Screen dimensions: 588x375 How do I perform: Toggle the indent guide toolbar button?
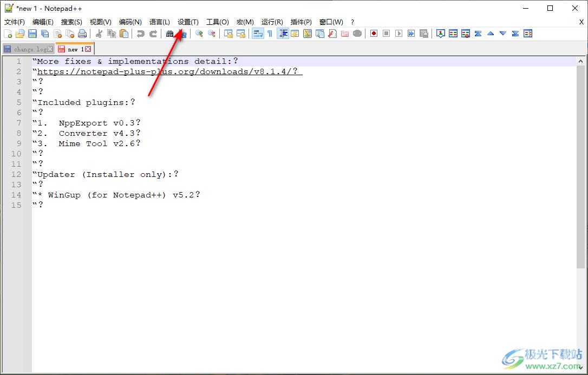[283, 34]
